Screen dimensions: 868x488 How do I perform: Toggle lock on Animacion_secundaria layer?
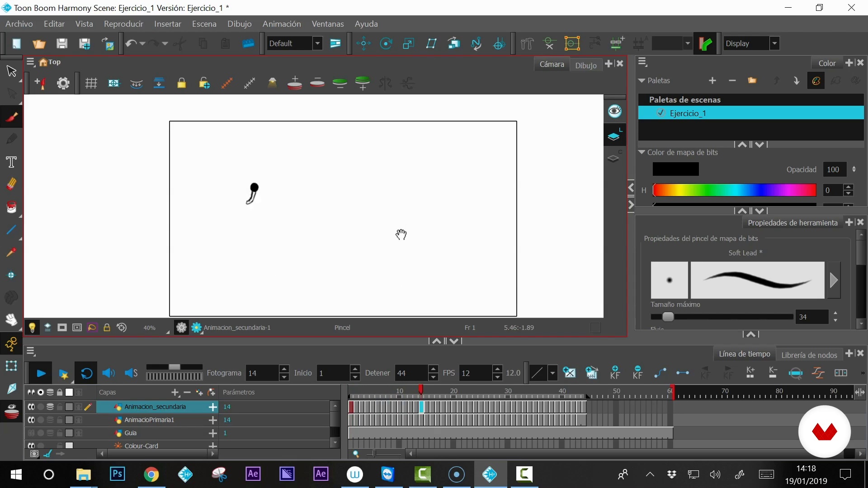coord(60,407)
